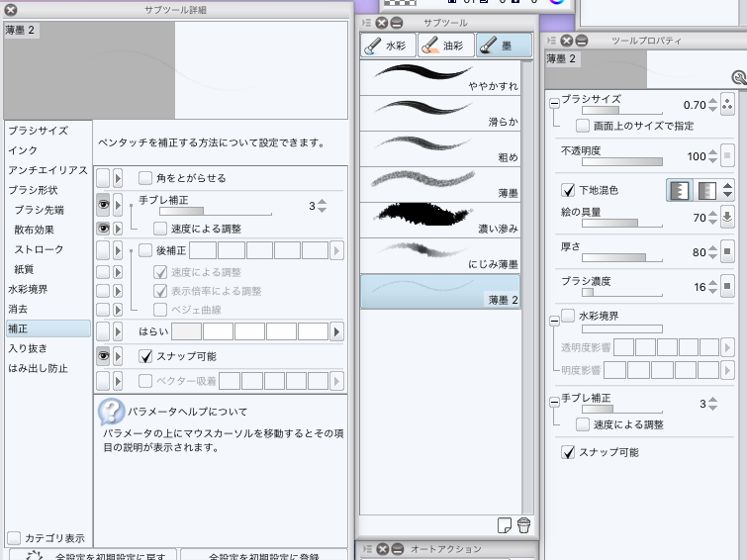Click the trash icon to delete sub tool
The width and height of the screenshot is (747, 560).
(x=523, y=525)
